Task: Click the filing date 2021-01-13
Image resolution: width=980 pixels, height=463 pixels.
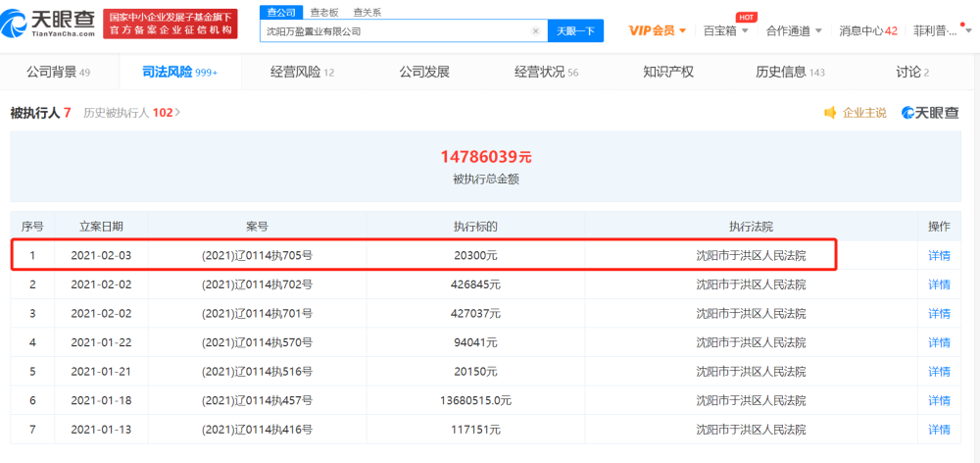Action: pyautogui.click(x=101, y=430)
